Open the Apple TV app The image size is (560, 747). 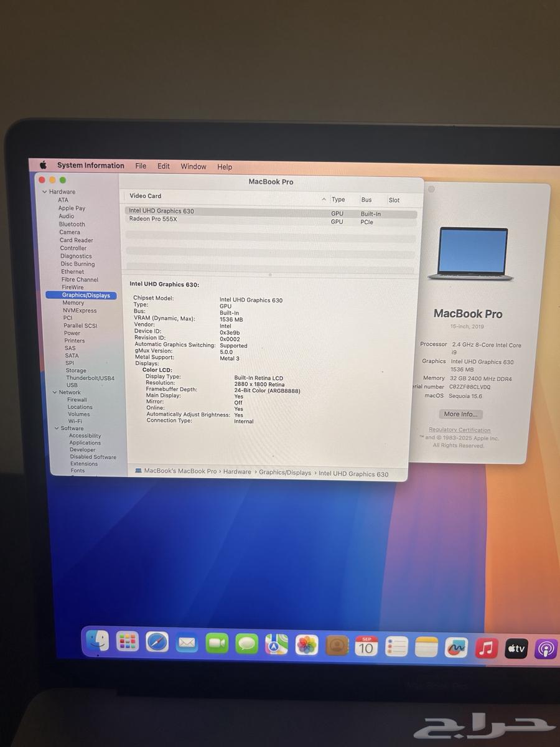[516, 649]
